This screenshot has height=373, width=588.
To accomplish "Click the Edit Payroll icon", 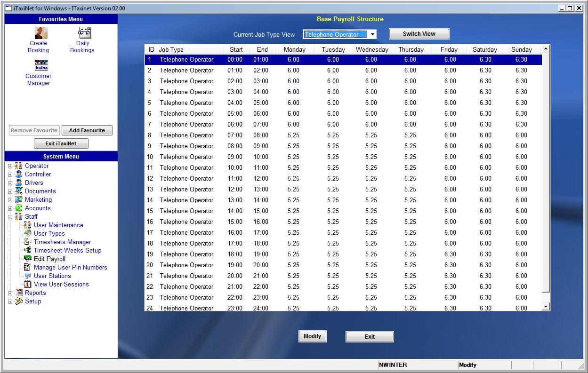I will tap(27, 259).
